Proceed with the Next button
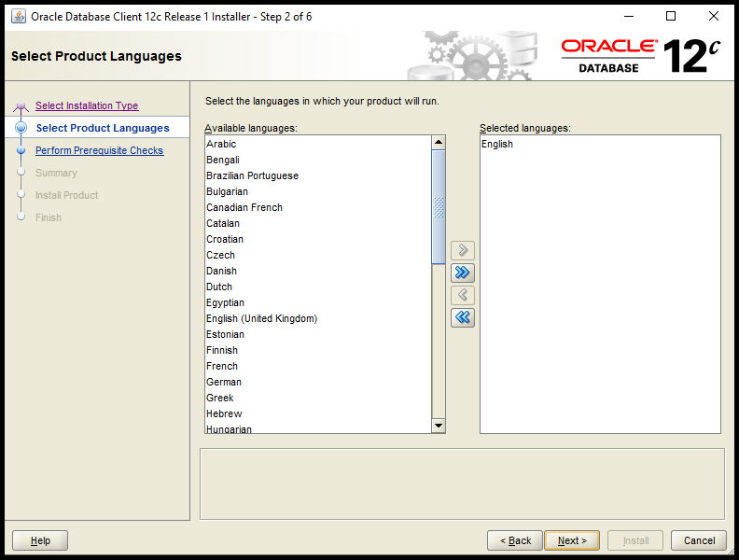 click(572, 540)
